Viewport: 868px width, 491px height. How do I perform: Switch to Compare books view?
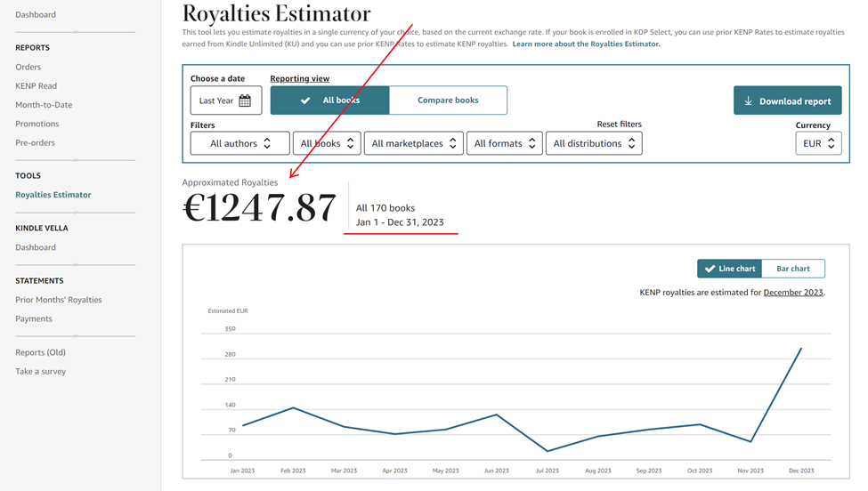[448, 101]
